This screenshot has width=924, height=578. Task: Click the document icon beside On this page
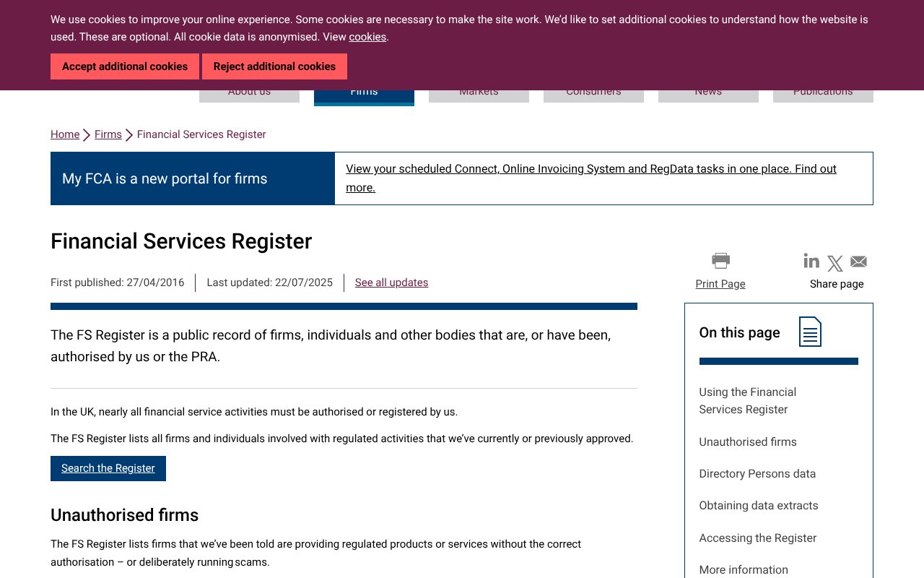tap(810, 331)
